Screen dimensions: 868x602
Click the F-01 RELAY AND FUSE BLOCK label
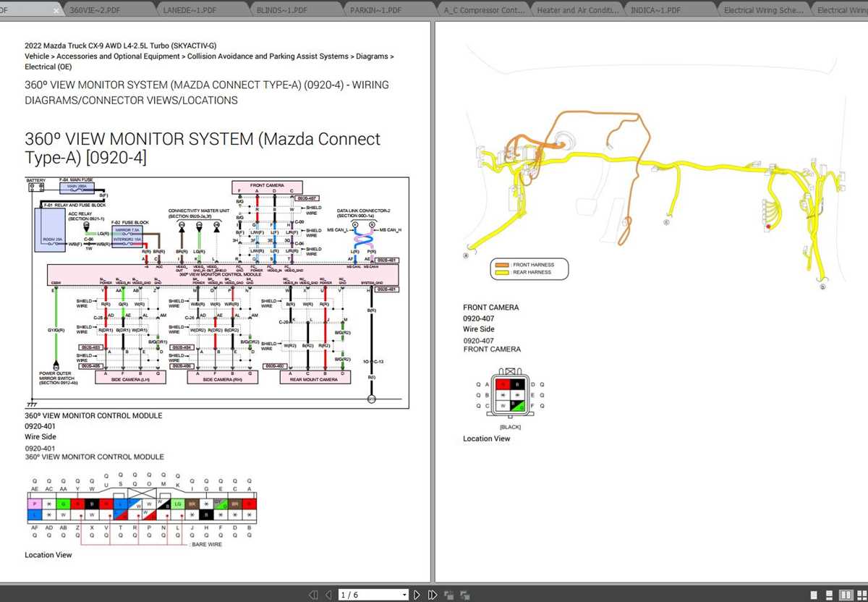(x=75, y=205)
